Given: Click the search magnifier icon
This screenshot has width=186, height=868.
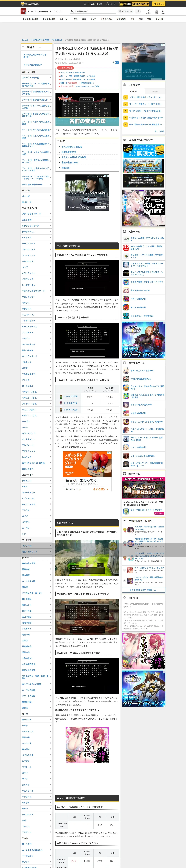Looking at the screenshot, I should [x=72, y=11].
